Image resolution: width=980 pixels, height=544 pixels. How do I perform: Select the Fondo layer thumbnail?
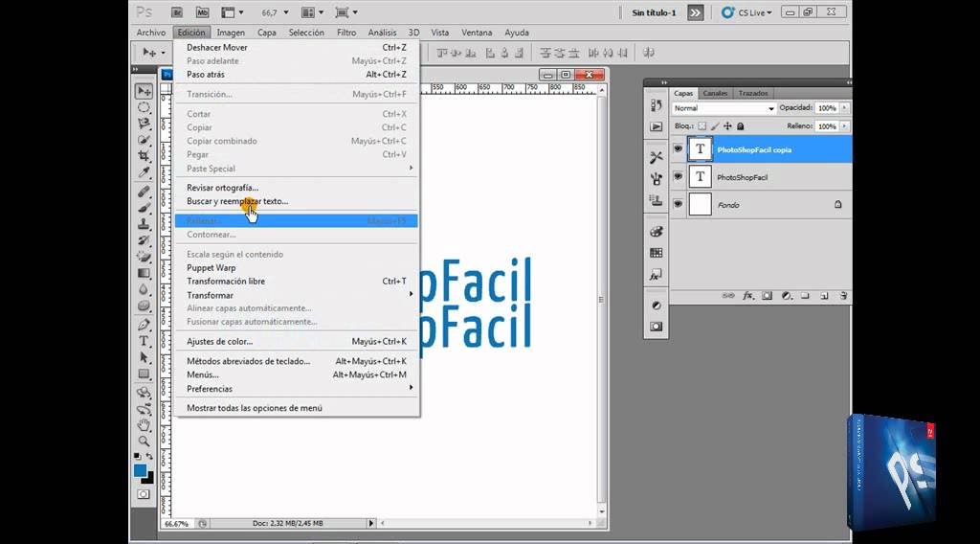[x=700, y=204]
